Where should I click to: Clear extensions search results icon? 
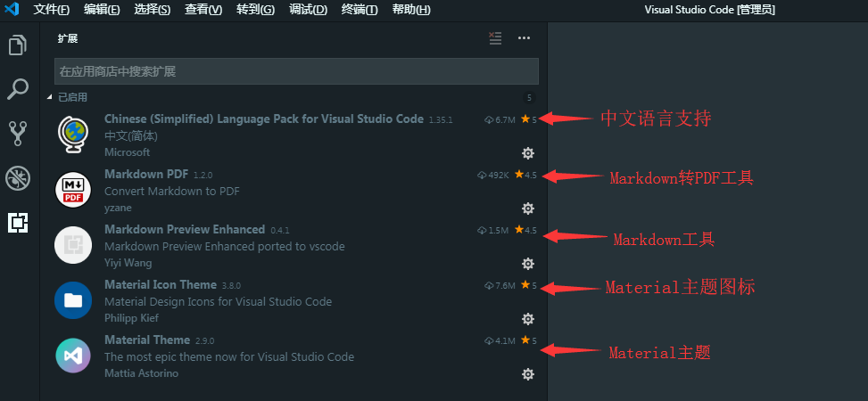point(496,38)
